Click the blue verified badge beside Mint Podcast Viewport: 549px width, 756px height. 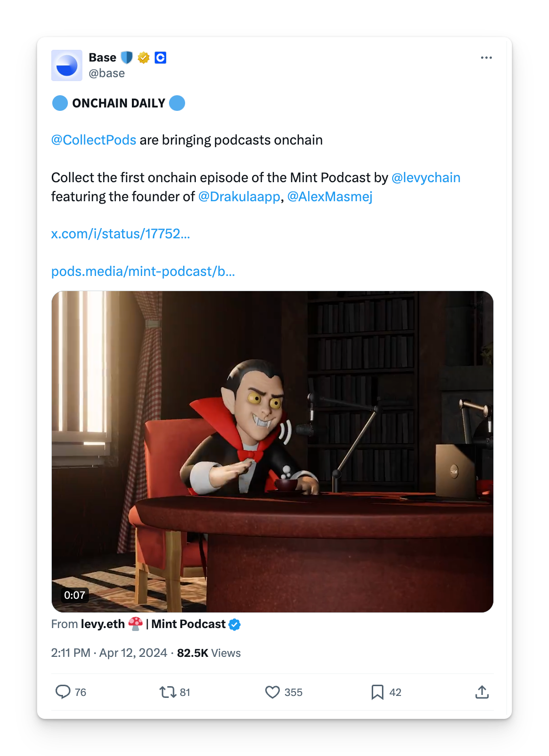coord(235,625)
